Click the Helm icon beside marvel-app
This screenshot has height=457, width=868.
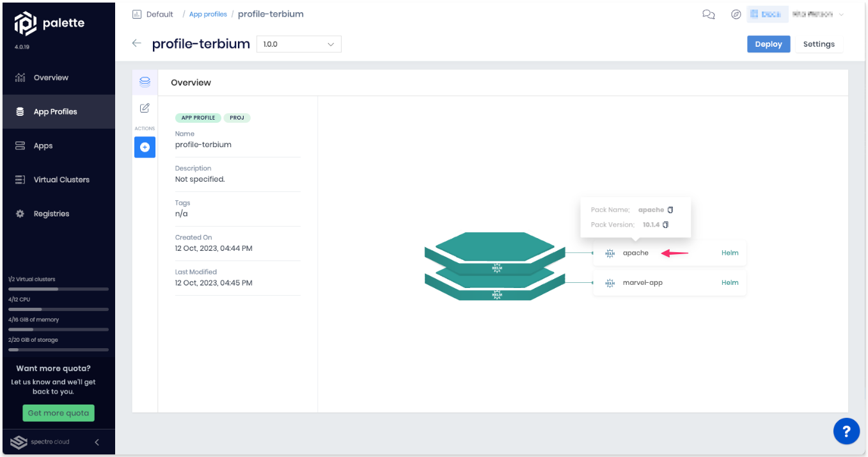(x=610, y=282)
